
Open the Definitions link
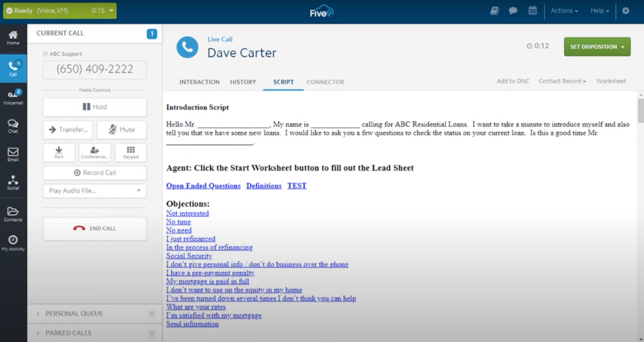pos(264,186)
